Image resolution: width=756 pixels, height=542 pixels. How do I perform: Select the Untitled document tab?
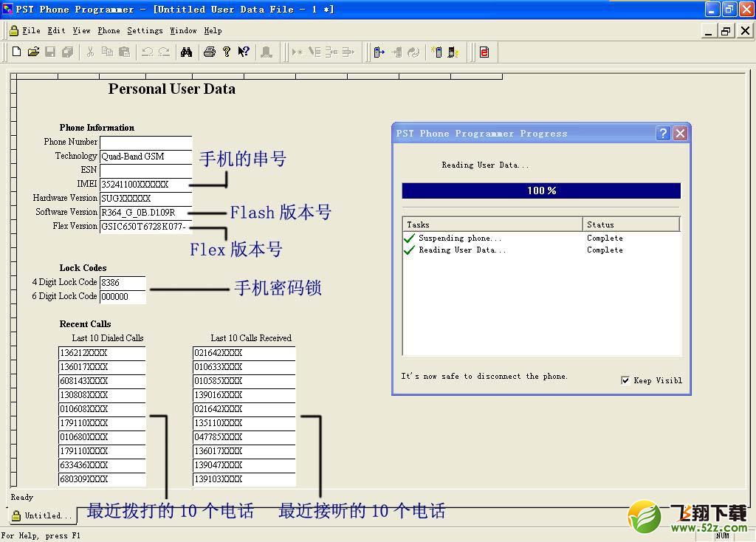coord(42,515)
